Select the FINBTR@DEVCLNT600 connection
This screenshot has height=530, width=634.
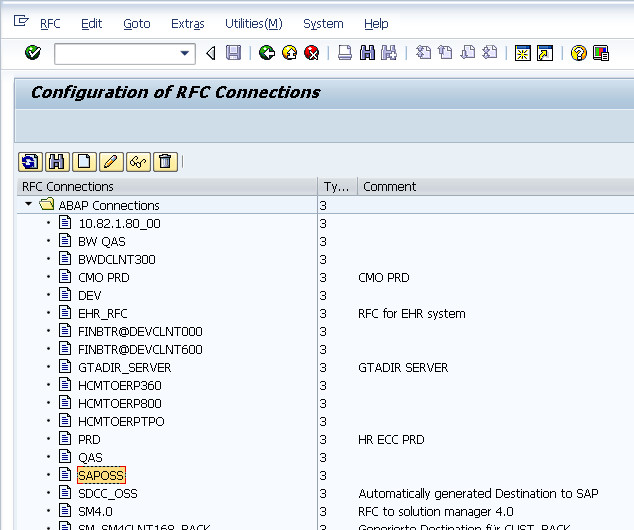(140, 350)
